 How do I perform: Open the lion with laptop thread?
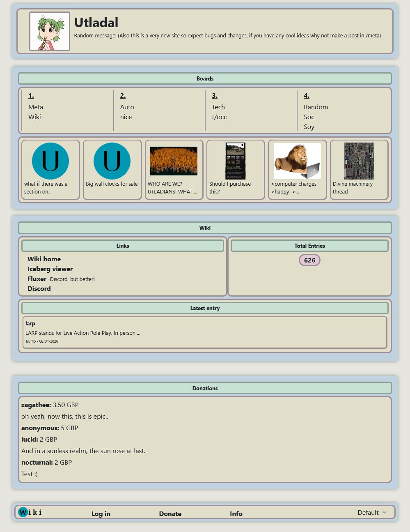coord(297,161)
